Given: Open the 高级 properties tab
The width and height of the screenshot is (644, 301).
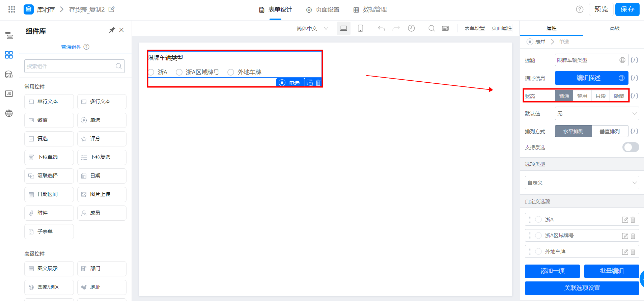Looking at the screenshot, I should pyautogui.click(x=615, y=28).
